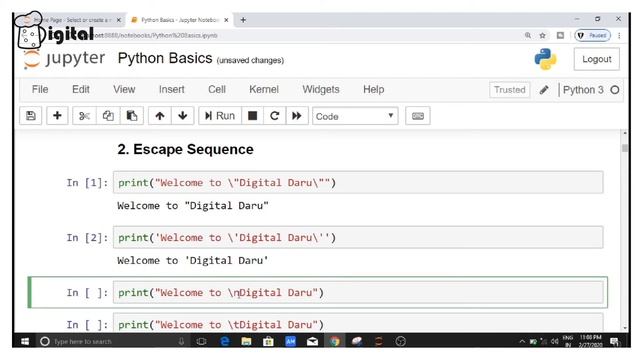Restart the kernel icon
The image size is (640, 360).
click(275, 116)
